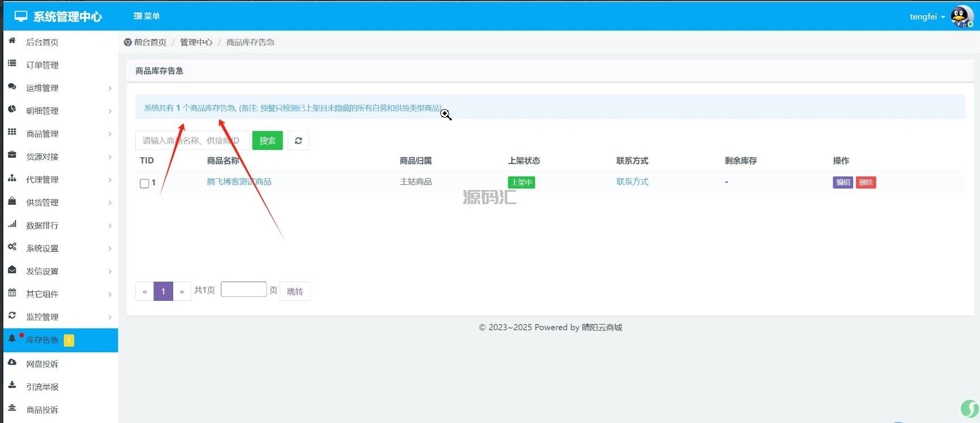Click the refresh button next to 搜索

click(x=298, y=141)
